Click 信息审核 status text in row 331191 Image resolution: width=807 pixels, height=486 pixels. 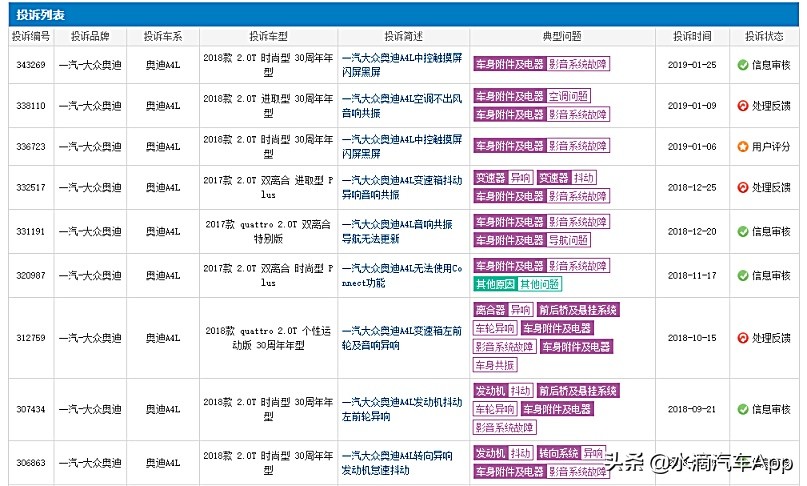771,232
